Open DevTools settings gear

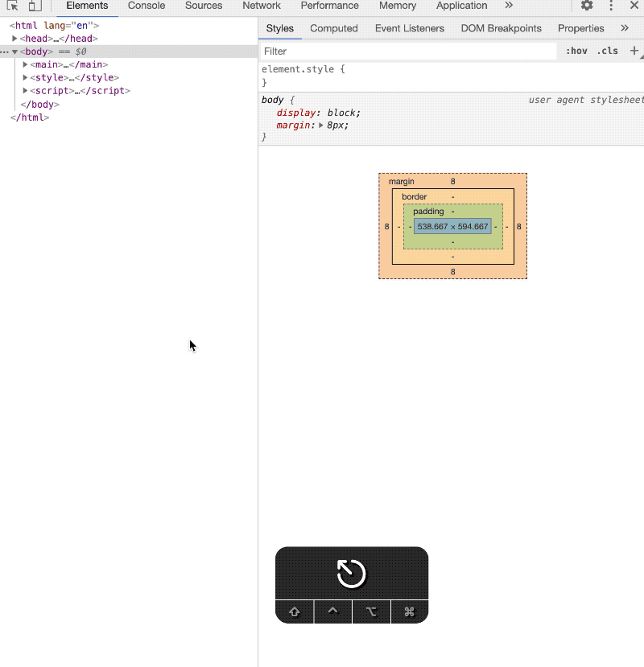click(x=587, y=6)
